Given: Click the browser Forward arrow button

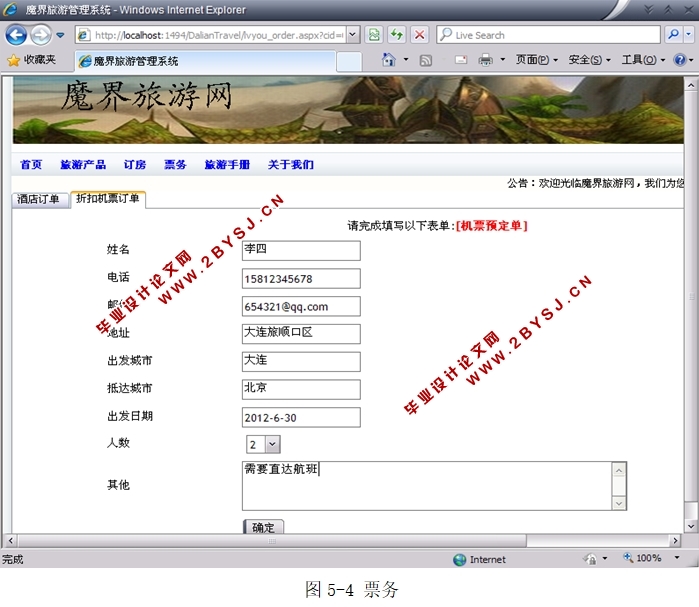Looking at the screenshot, I should (x=41, y=35).
